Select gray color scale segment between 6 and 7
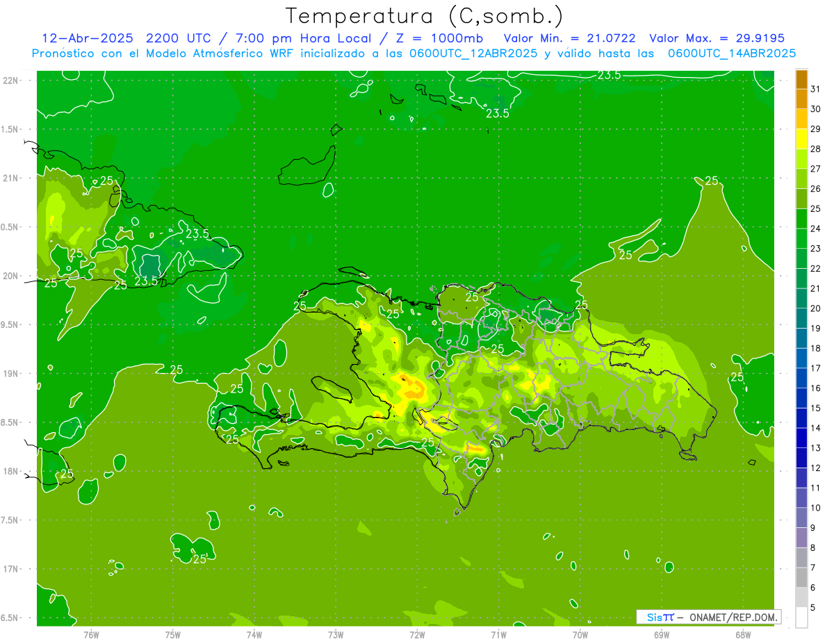This screenshot has width=834, height=644. pos(801,577)
